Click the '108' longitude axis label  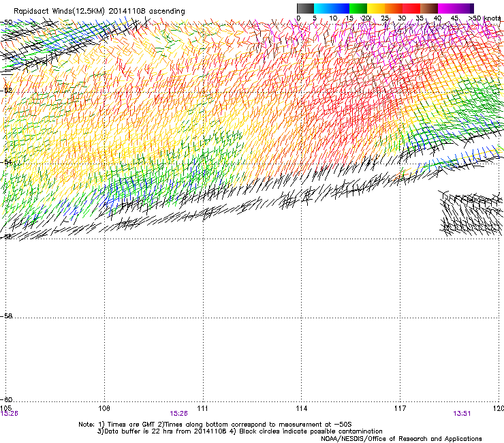pos(104,408)
